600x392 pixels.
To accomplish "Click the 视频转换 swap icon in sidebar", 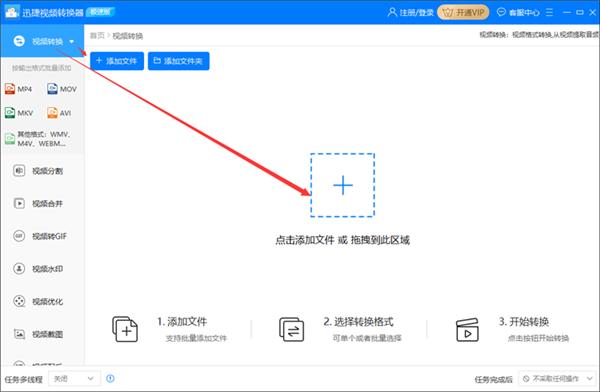I will [x=19, y=41].
